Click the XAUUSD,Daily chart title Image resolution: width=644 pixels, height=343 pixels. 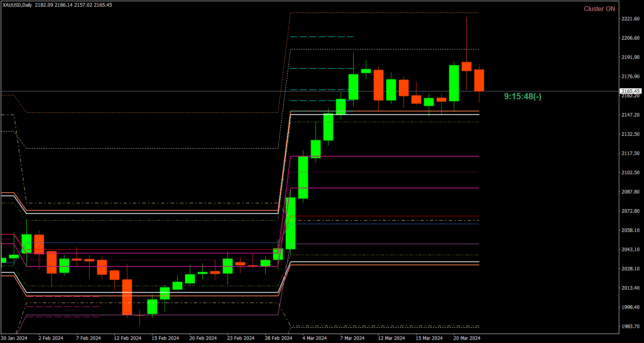point(17,5)
